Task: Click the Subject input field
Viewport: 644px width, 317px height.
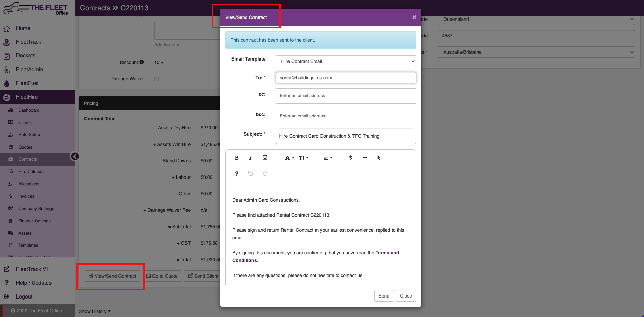Action: (346, 136)
